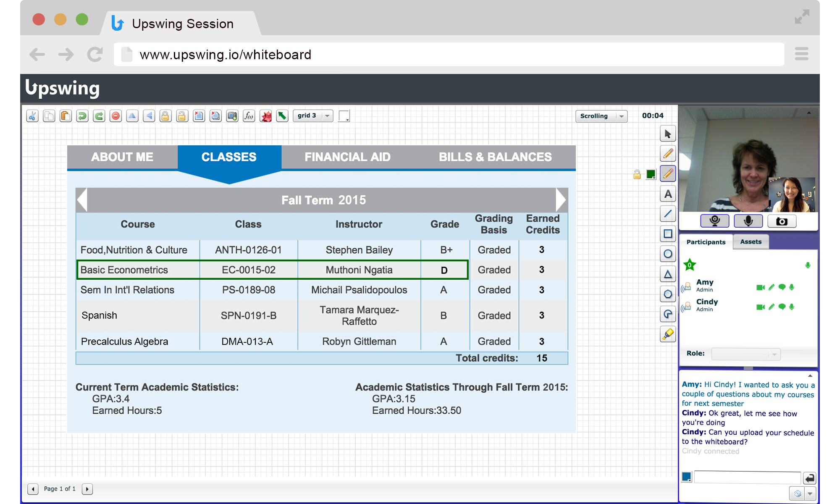Click the green arrow pointer icon
840x504 pixels.
coord(282,116)
